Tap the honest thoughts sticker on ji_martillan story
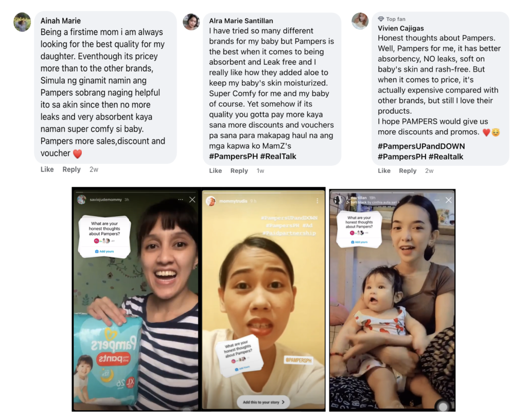 tap(359, 229)
